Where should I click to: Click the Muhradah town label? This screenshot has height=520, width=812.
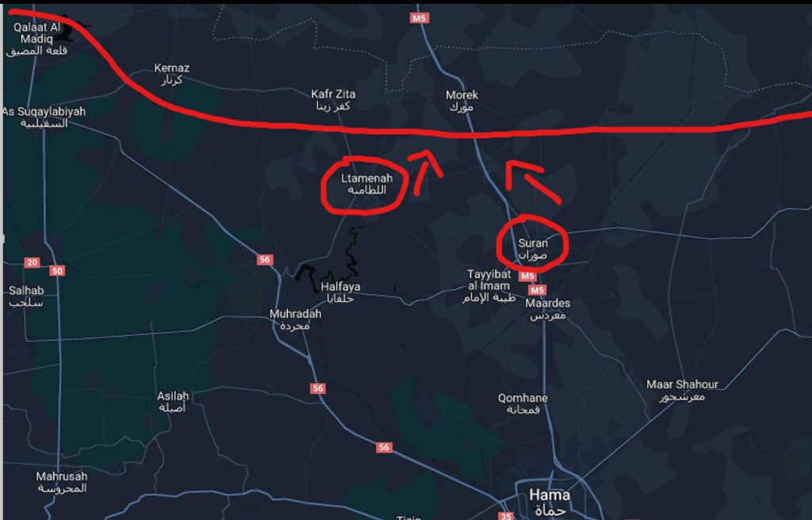[295, 319]
